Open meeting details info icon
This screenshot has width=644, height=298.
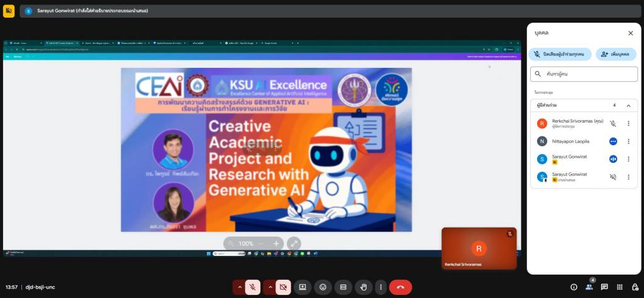pos(574,287)
